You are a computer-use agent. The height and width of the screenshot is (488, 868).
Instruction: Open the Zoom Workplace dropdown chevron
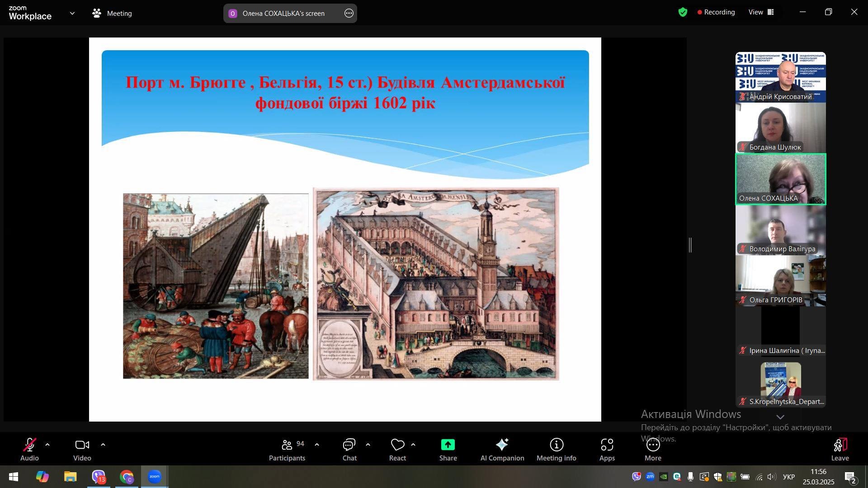coord(72,13)
